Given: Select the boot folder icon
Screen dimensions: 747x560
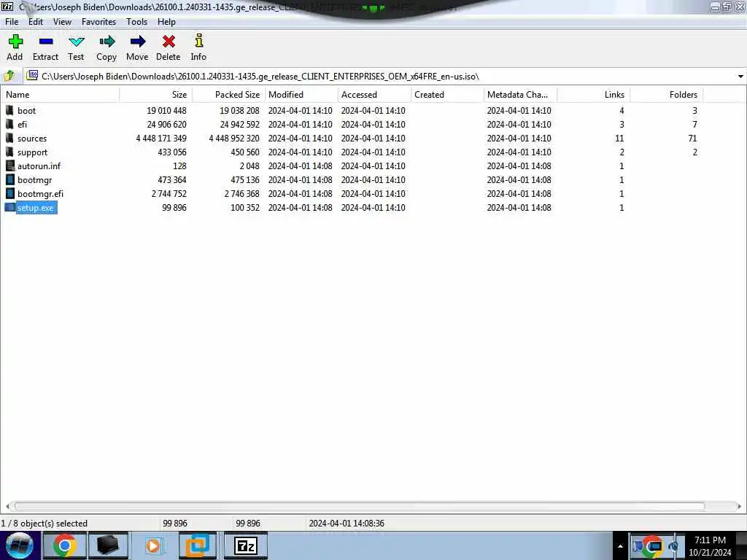Looking at the screenshot, I should point(9,111).
